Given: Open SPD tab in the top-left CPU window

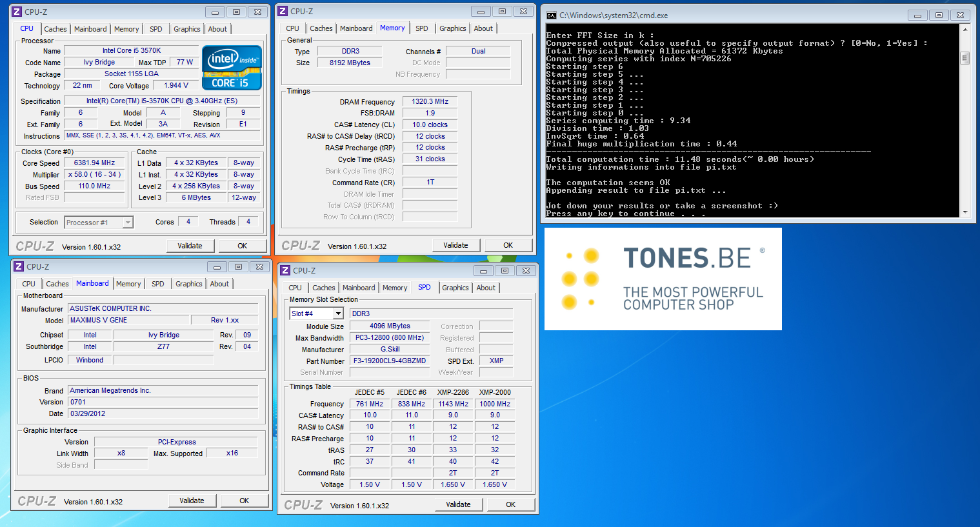Looking at the screenshot, I should (x=156, y=29).
